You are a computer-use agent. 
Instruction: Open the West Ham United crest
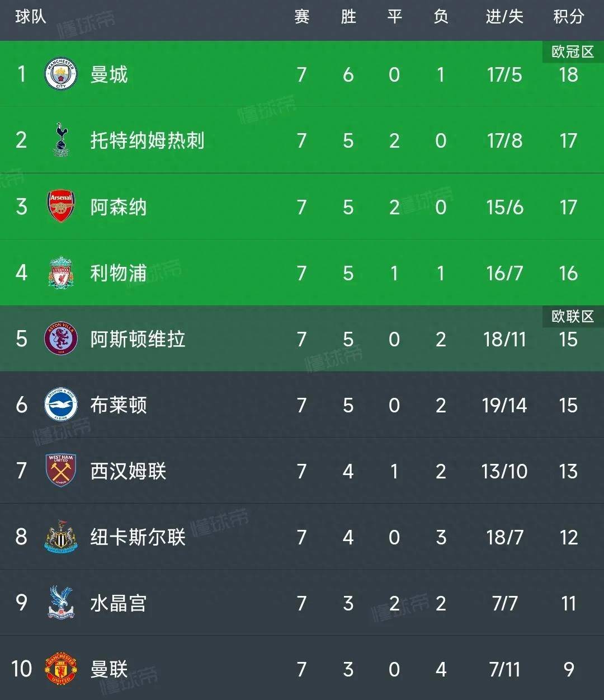[60, 471]
